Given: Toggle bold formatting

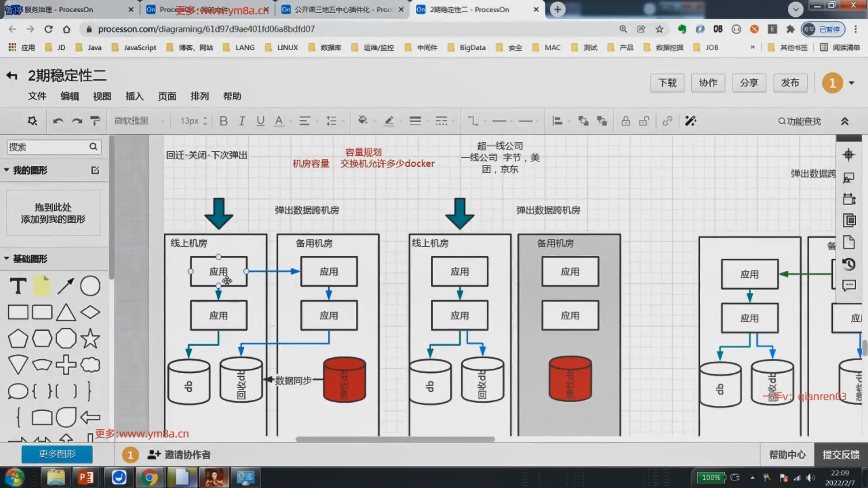Looking at the screenshot, I should pyautogui.click(x=223, y=121).
